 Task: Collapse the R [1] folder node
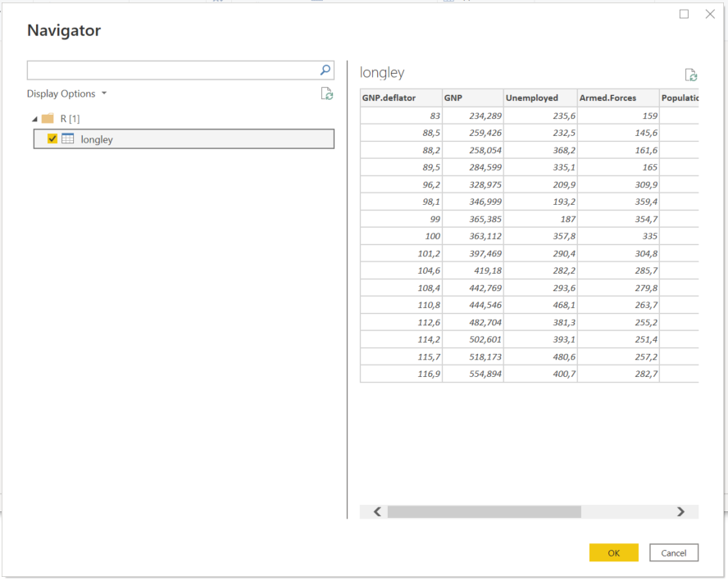[x=34, y=120]
